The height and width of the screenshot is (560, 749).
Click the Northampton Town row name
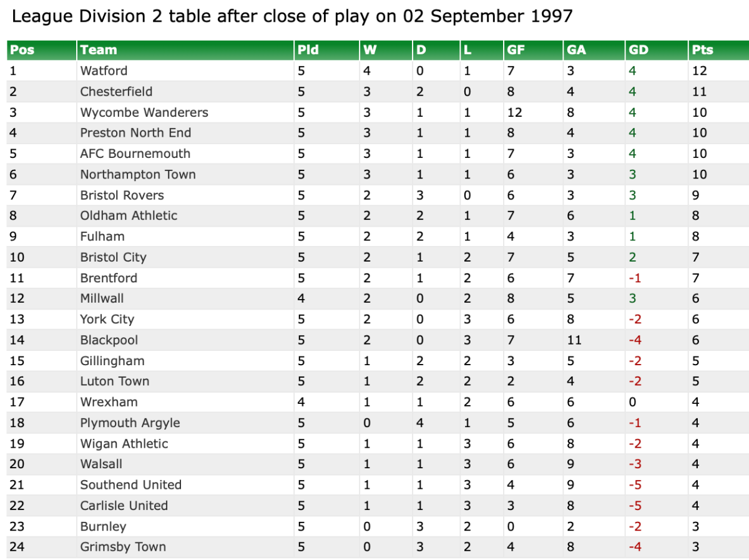coord(138,174)
